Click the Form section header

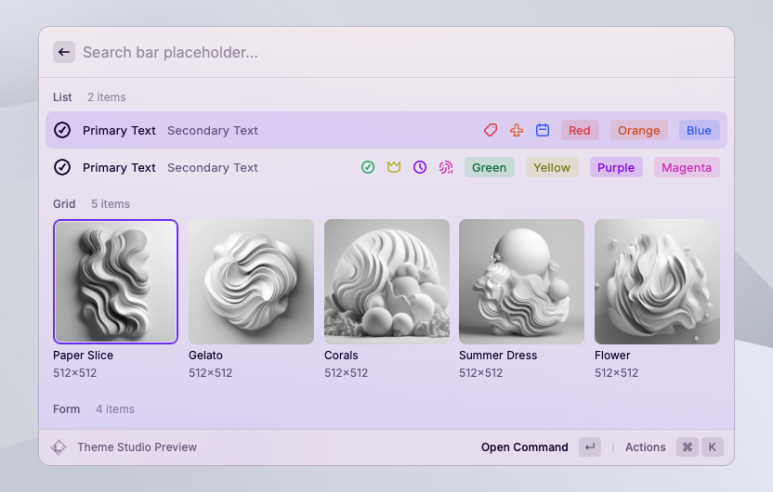tap(67, 409)
